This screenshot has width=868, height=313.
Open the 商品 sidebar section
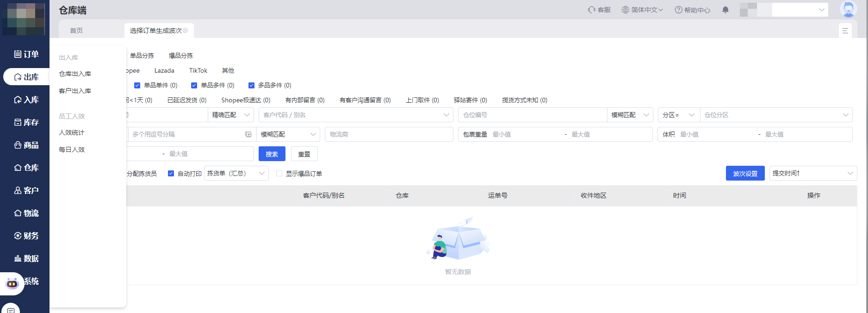coord(26,145)
